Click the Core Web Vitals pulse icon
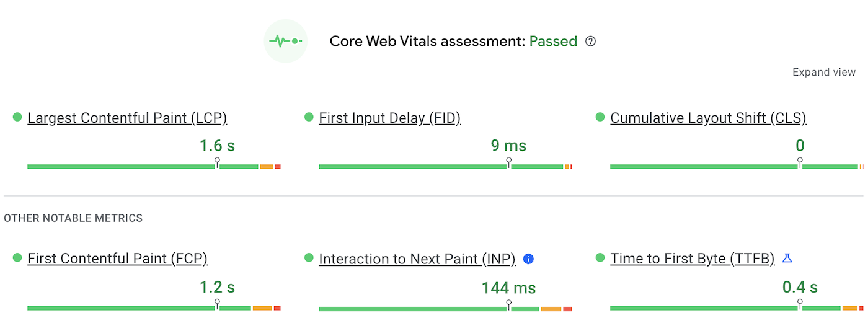 tap(285, 42)
